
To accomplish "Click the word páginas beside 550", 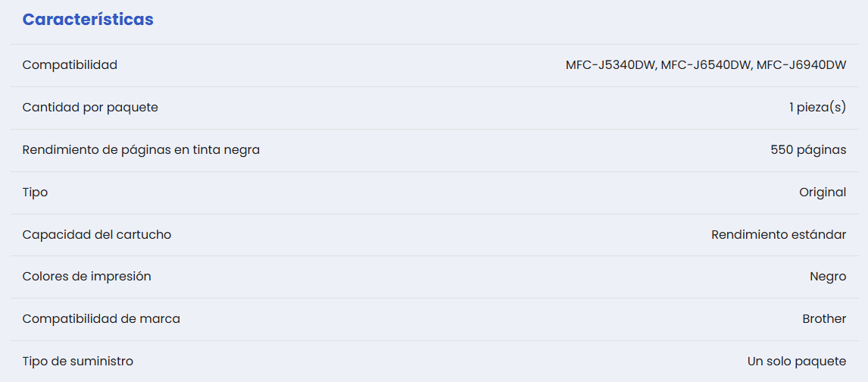I will [821, 150].
